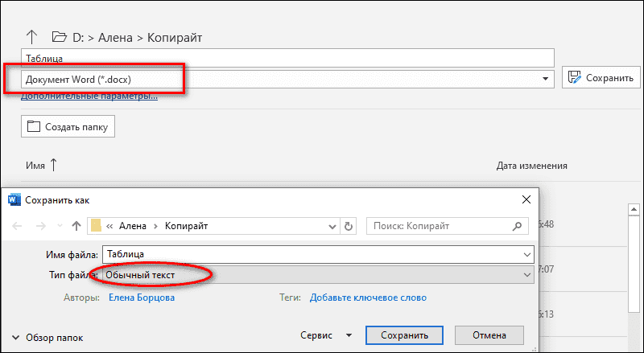
Task: Sort by Дата изменения column
Action: 531,166
